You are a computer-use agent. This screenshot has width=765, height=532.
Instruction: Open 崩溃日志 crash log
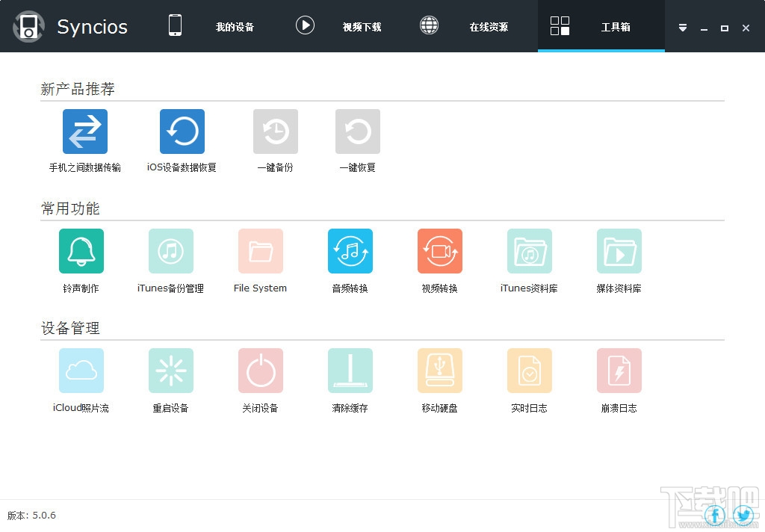tap(619, 371)
